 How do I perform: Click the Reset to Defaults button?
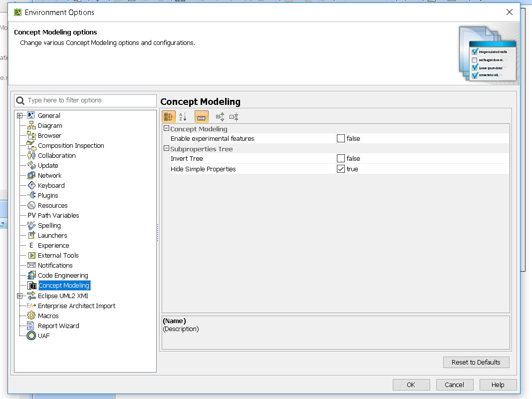pos(476,362)
